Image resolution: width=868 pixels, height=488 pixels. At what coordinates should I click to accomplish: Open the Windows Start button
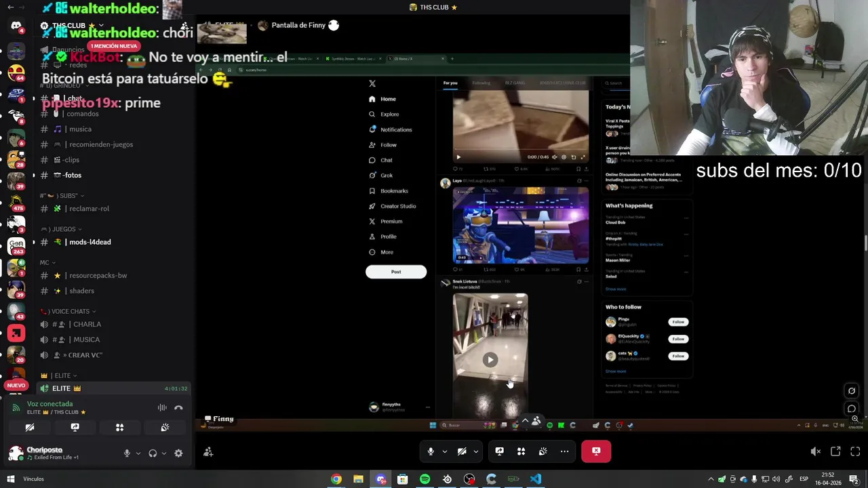click(x=11, y=479)
